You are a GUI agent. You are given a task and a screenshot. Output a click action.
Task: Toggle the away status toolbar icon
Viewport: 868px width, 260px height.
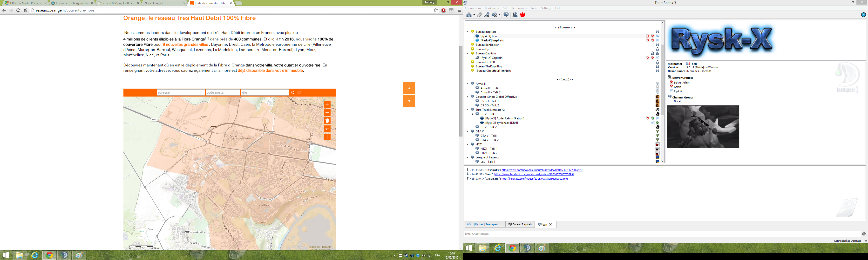point(480,15)
